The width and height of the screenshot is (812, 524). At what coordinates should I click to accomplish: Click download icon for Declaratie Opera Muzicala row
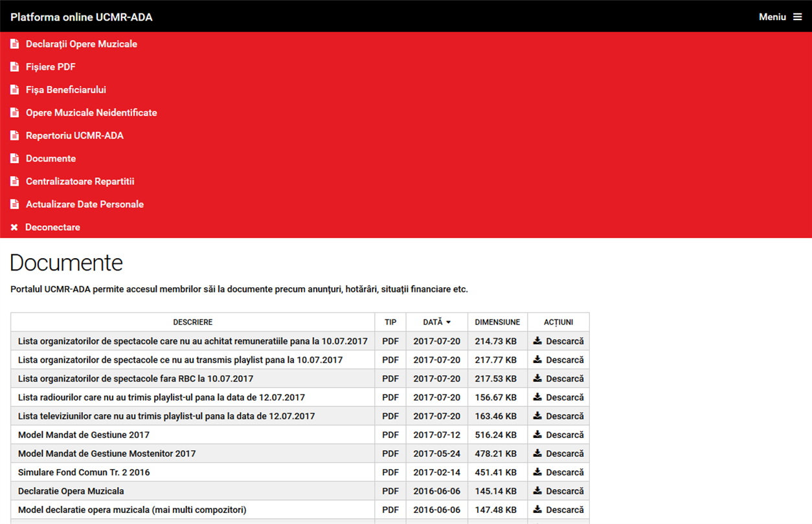pos(537,491)
